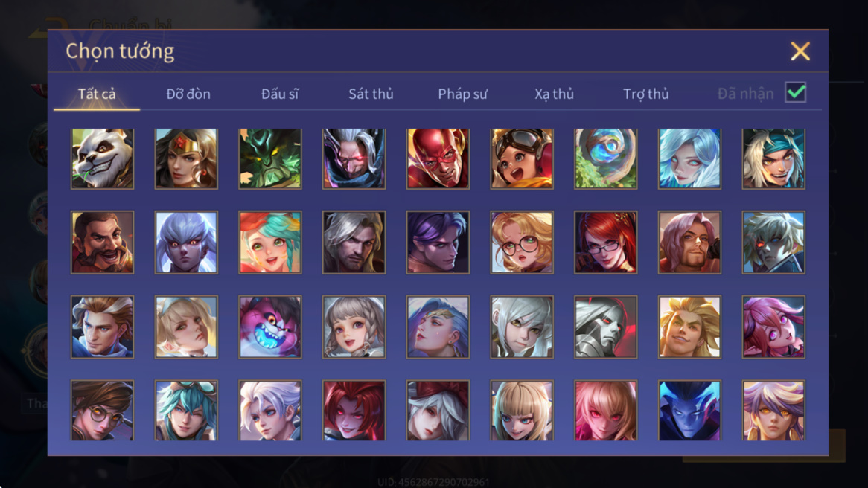Image resolution: width=868 pixels, height=488 pixels.
Task: Select the goggles-wearing pilot girl hero
Action: point(521,158)
